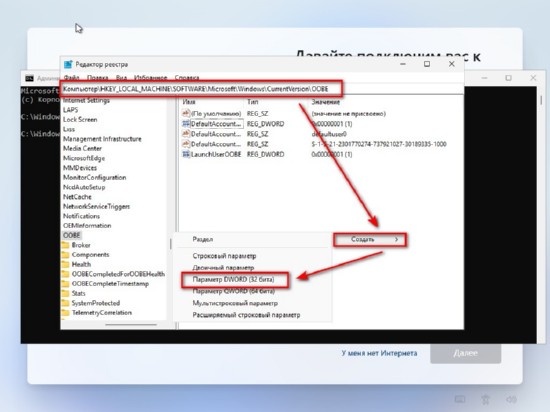Open the Избранное menu
The image size is (550, 412).
[150, 77]
